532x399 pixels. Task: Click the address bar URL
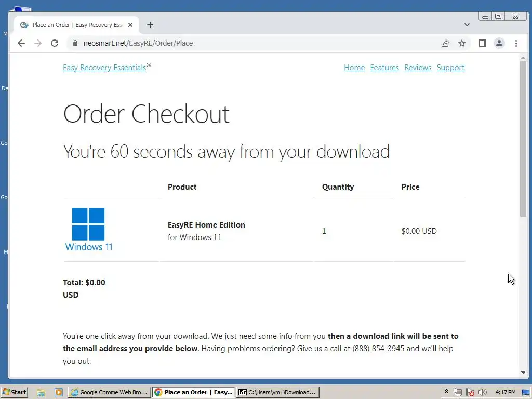click(138, 43)
